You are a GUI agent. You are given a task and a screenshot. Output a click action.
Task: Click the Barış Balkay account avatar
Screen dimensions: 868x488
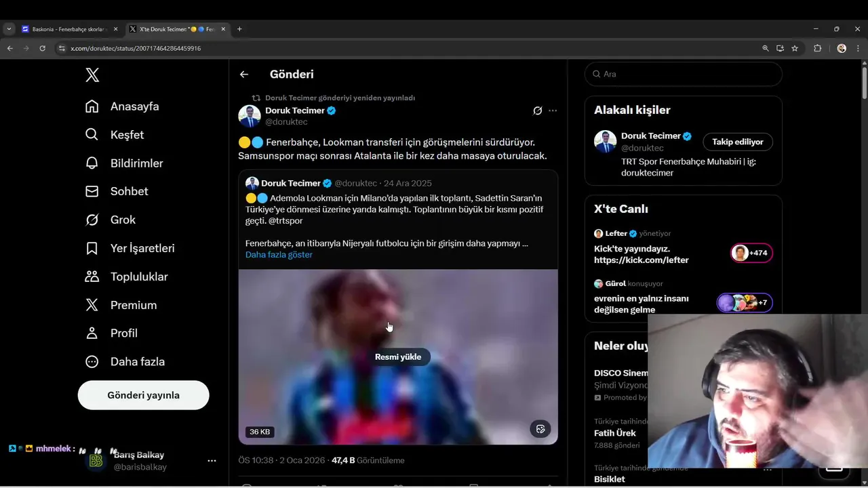click(96, 461)
